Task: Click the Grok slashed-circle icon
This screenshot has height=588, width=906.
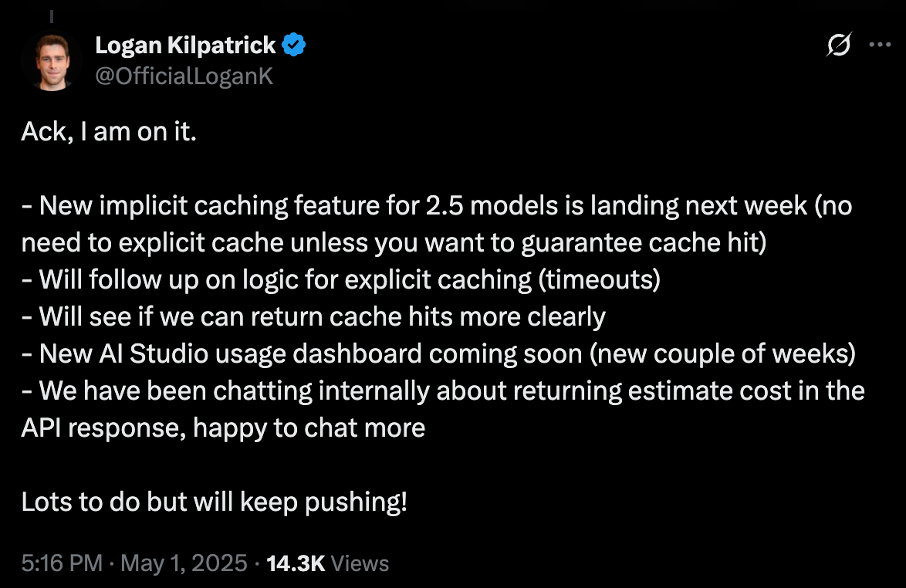Action: pos(838,46)
